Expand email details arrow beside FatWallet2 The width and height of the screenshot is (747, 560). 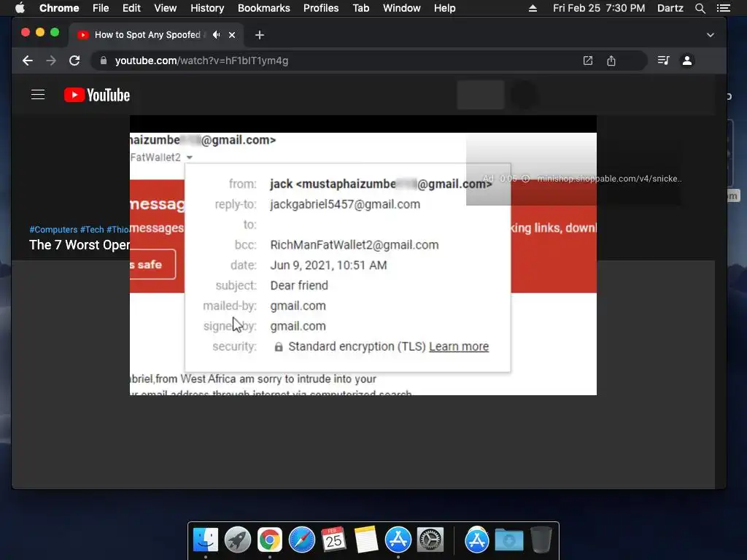(x=190, y=157)
